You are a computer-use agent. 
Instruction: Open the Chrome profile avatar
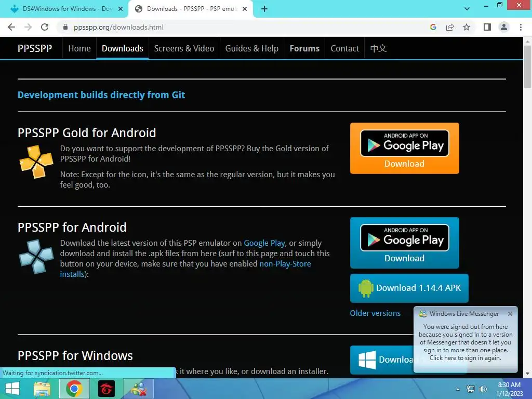point(504,27)
